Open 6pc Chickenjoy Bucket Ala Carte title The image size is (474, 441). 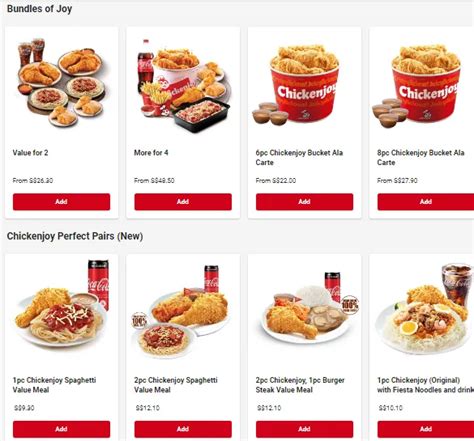click(x=299, y=157)
